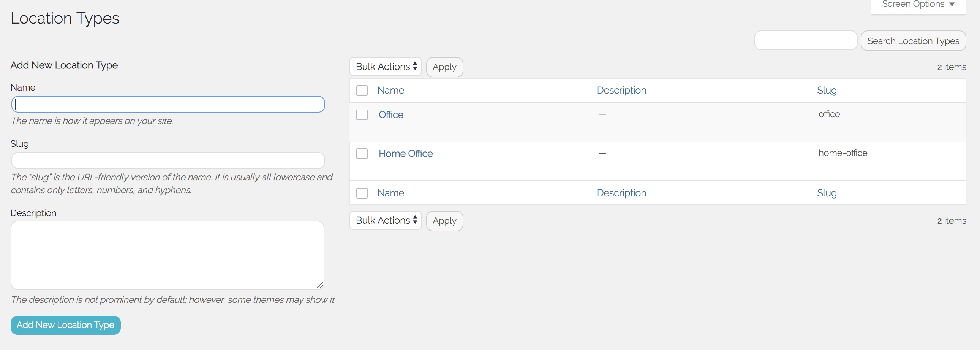This screenshot has width=980, height=350.
Task: Check the Home Office row checkbox
Action: point(361,153)
